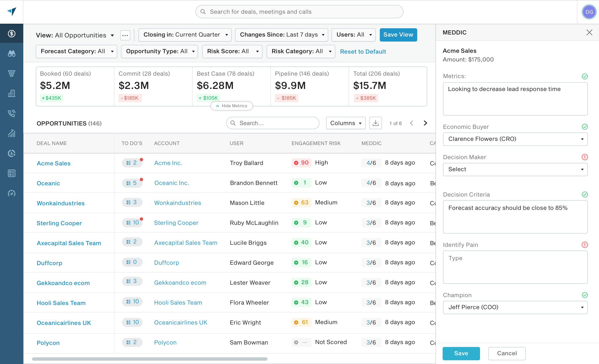Open to-do badge for Wonkaindustries
This screenshot has width=599, height=364.
click(x=132, y=202)
